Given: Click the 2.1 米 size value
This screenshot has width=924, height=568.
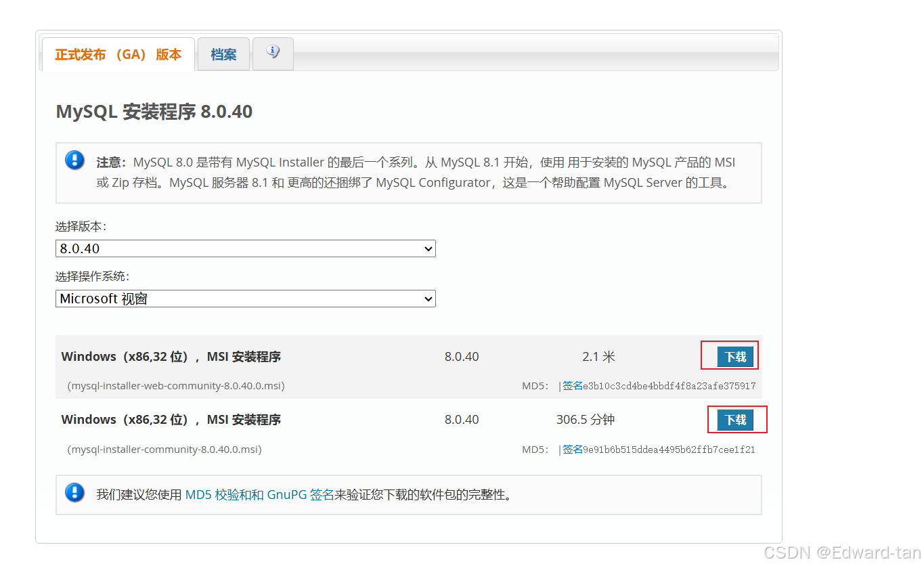Looking at the screenshot, I should pyautogui.click(x=598, y=357).
